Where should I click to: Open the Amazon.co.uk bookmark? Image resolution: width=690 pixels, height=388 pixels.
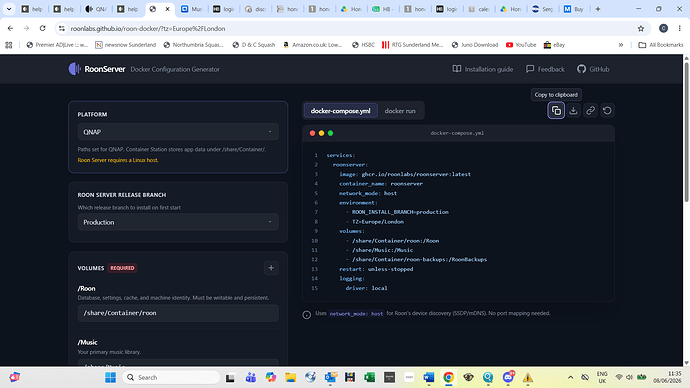(313, 45)
